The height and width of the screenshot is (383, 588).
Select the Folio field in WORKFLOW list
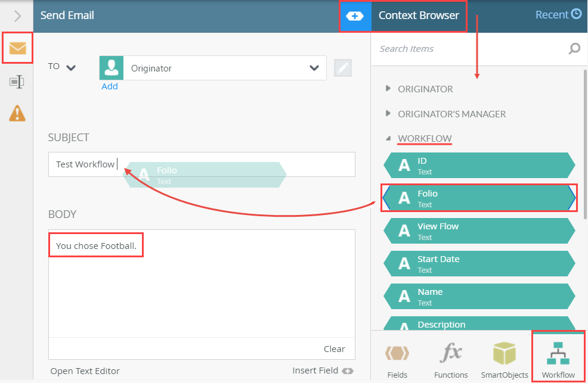click(479, 198)
